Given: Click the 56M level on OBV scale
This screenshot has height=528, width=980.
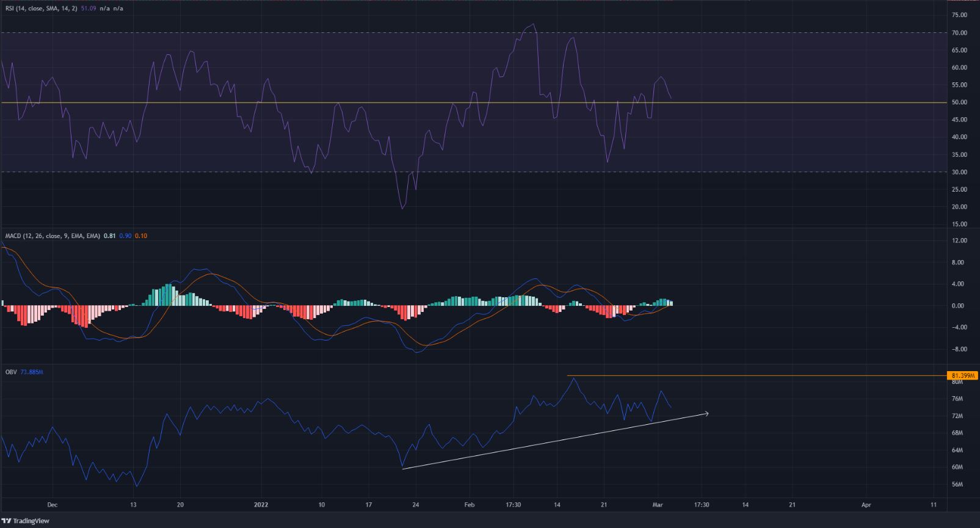Looking at the screenshot, I should [957, 485].
